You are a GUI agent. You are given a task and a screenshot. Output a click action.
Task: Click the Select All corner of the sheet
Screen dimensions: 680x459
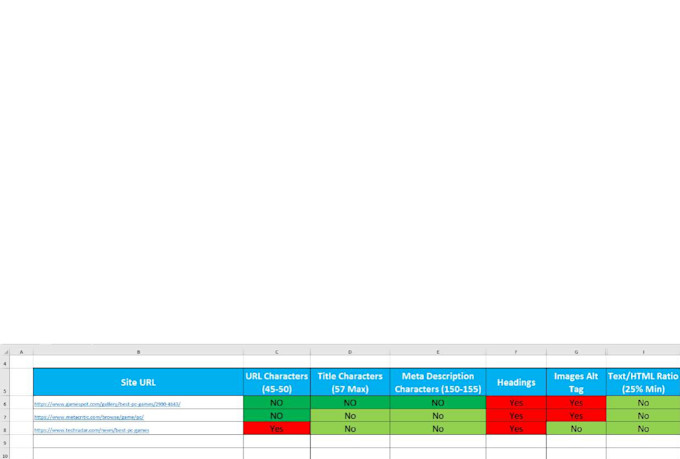(5, 351)
